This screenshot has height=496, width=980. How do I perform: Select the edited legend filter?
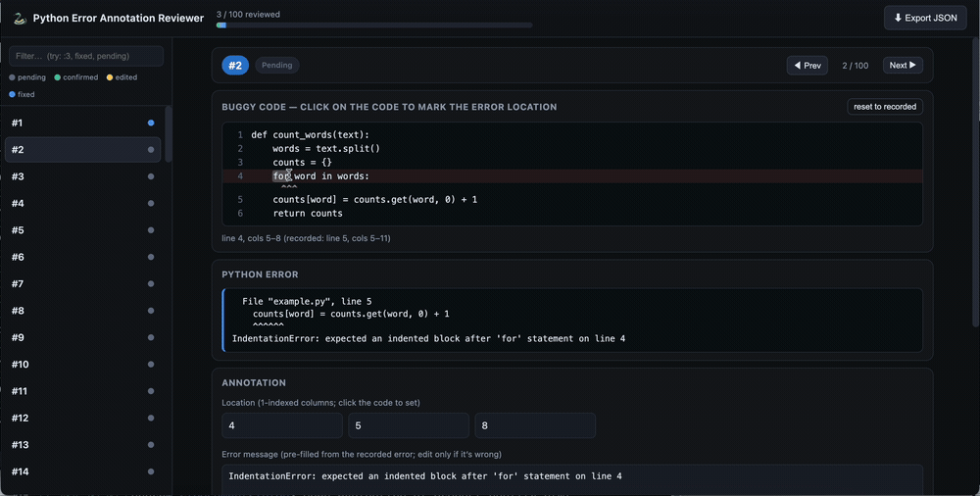122,77
